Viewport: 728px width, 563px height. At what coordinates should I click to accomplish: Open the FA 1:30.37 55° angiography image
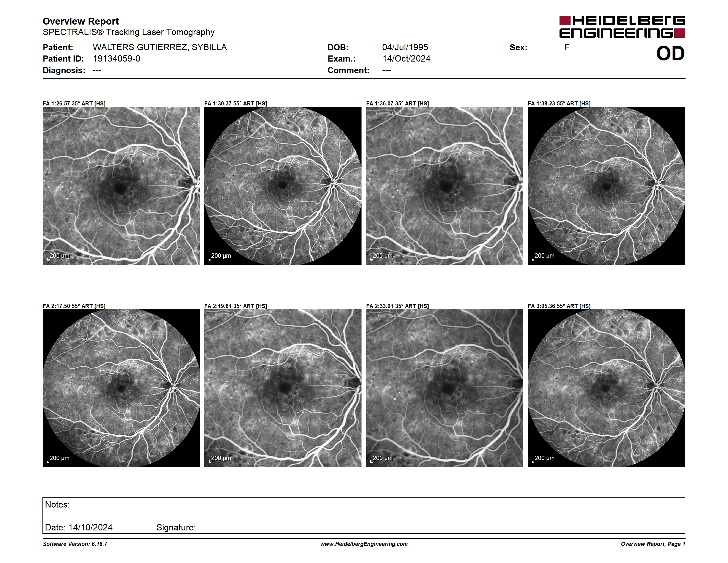(283, 186)
